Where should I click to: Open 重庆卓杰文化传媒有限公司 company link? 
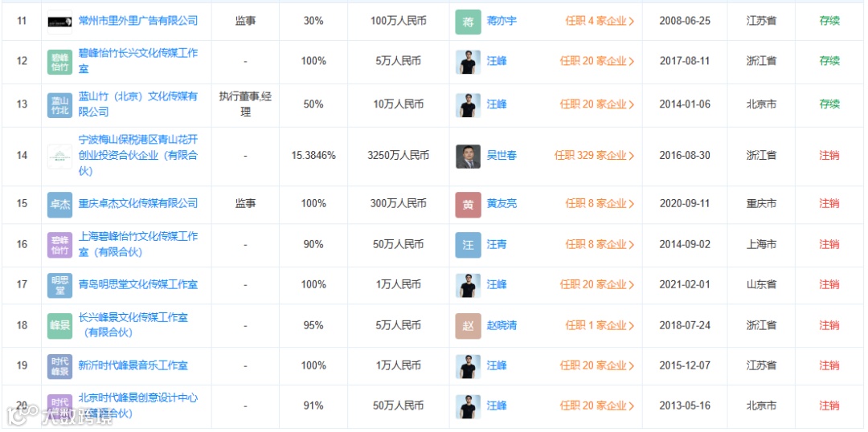pyautogui.click(x=138, y=204)
